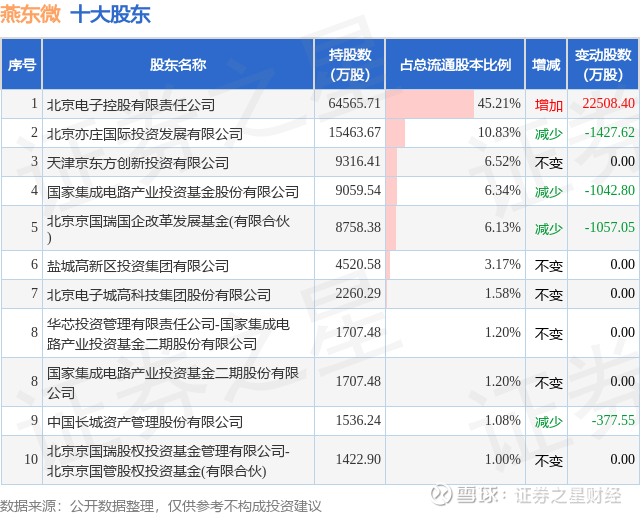This screenshot has width=640, height=515.
Task: Click the 数据来源 disclaimer footer text
Action: (x=160, y=506)
